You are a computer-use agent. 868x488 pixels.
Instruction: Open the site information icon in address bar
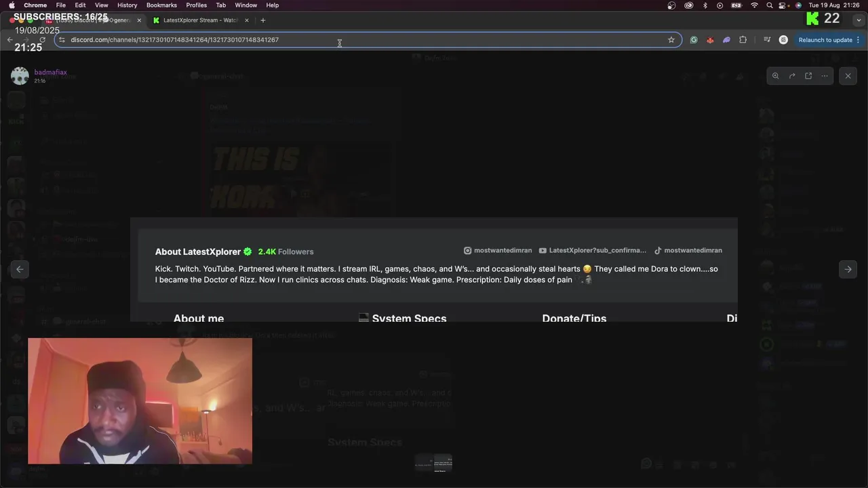[62, 40]
